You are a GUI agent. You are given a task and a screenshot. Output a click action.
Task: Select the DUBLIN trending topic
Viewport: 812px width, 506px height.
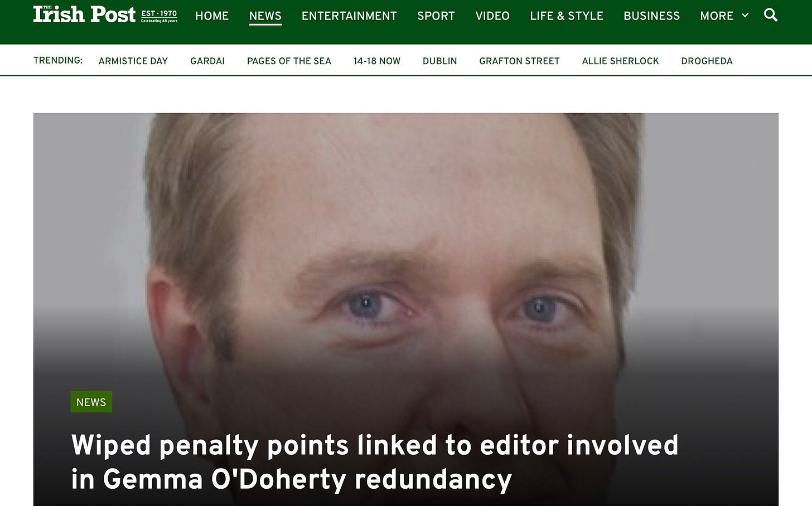point(440,61)
